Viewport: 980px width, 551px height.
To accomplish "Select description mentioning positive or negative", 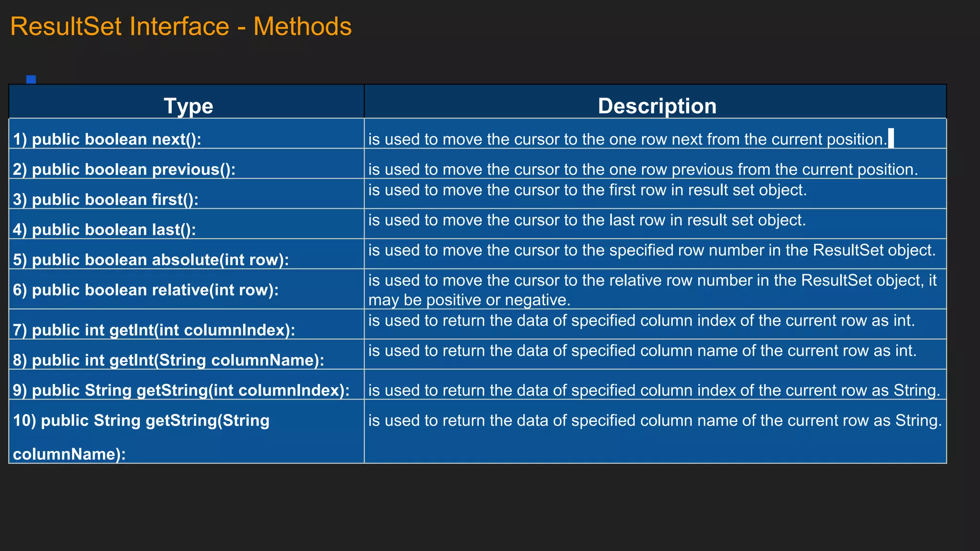I will click(652, 290).
